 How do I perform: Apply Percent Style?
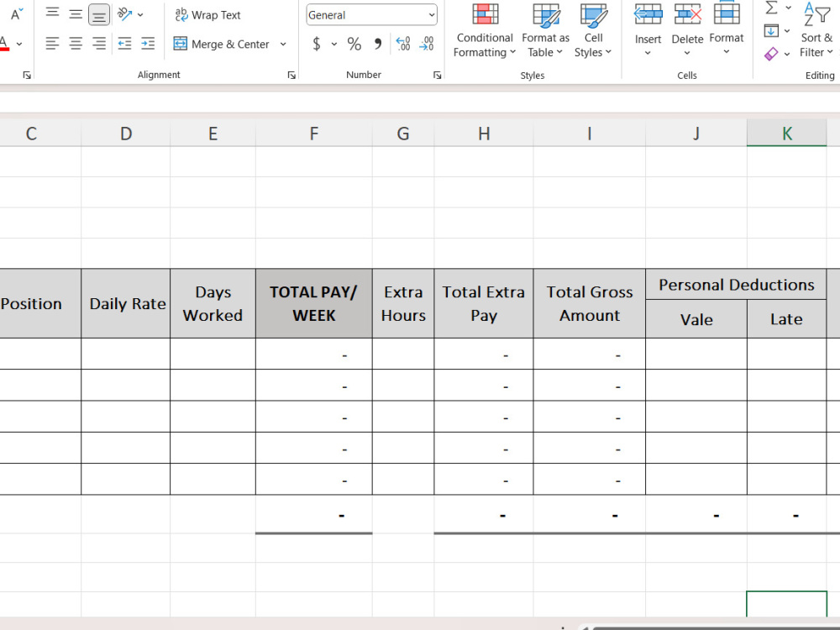pyautogui.click(x=354, y=44)
